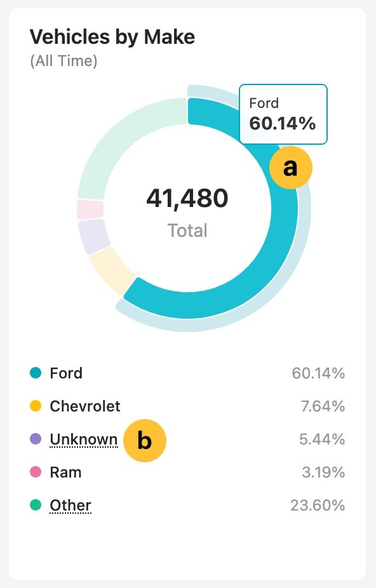Image resolution: width=376 pixels, height=588 pixels.
Task: Click the yellow Chevrolet legend dot
Action: (36, 406)
